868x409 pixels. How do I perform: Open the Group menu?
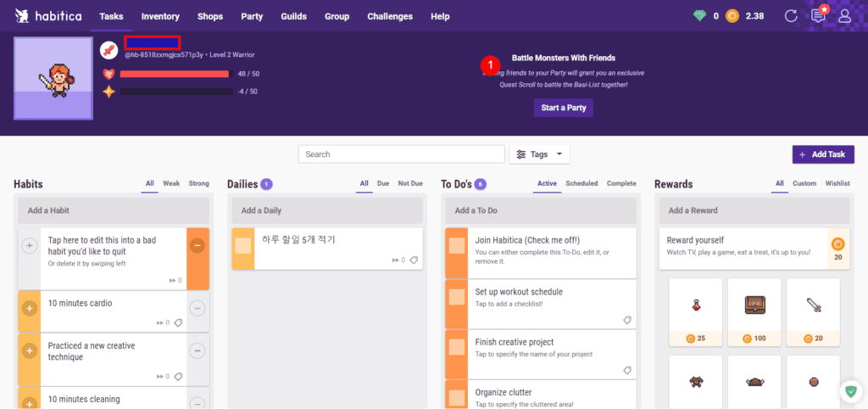[337, 16]
